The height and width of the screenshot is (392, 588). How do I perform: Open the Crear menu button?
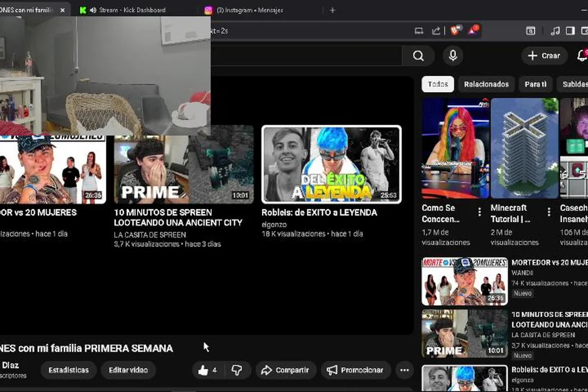pyautogui.click(x=544, y=56)
